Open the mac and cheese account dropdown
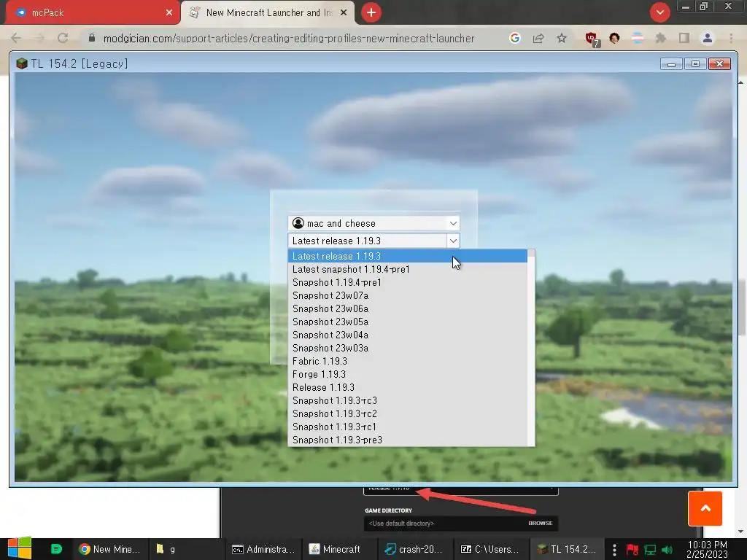The width and height of the screenshot is (747, 560). (x=374, y=223)
